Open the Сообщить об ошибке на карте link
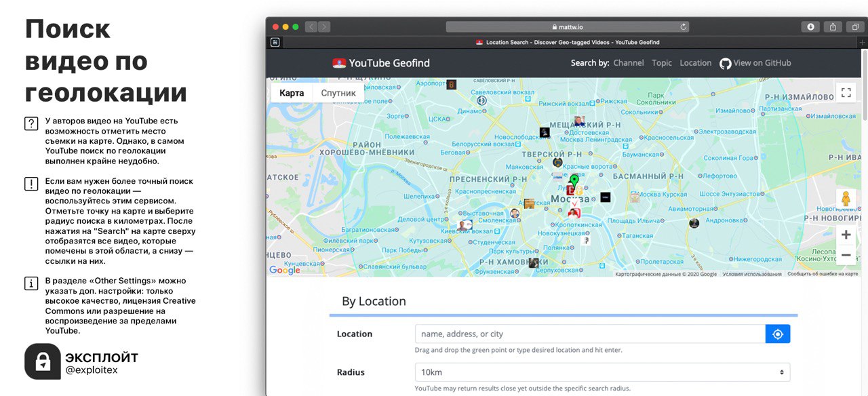This screenshot has height=396, width=868. pyautogui.click(x=823, y=275)
